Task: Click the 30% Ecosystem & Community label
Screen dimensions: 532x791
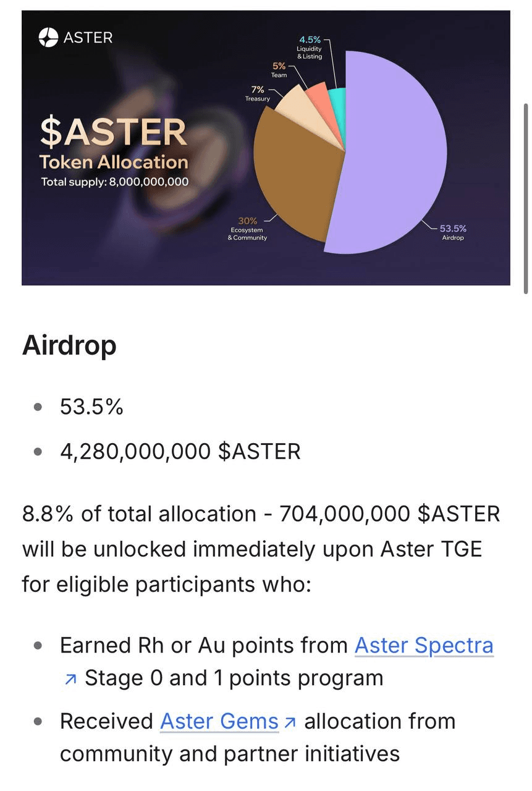Action: (247, 229)
